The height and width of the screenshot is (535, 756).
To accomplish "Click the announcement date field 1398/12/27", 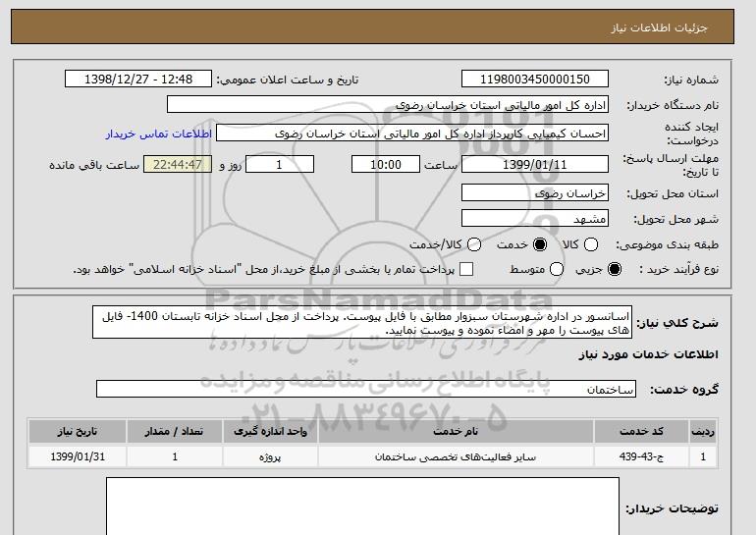I will [138, 80].
